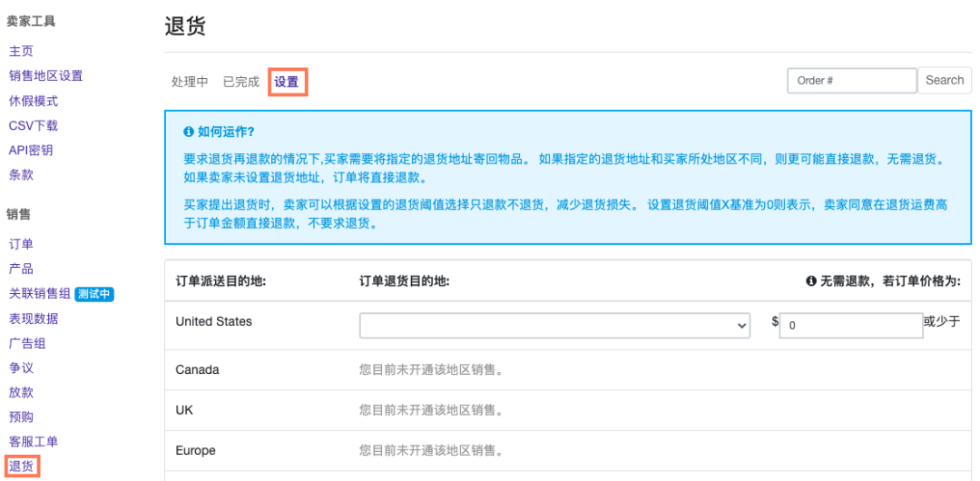This screenshot has height=481, width=980.
Task: Click the 订单退货目的地 column header
Action: click(x=405, y=281)
